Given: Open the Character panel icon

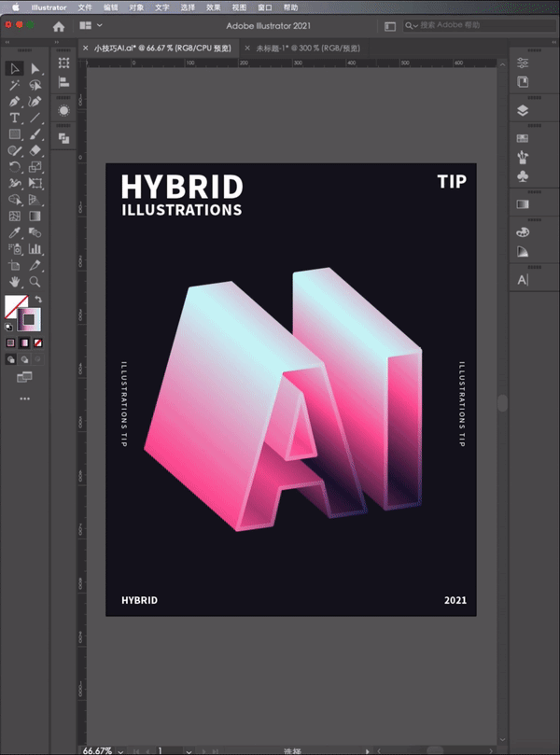Looking at the screenshot, I should (523, 280).
